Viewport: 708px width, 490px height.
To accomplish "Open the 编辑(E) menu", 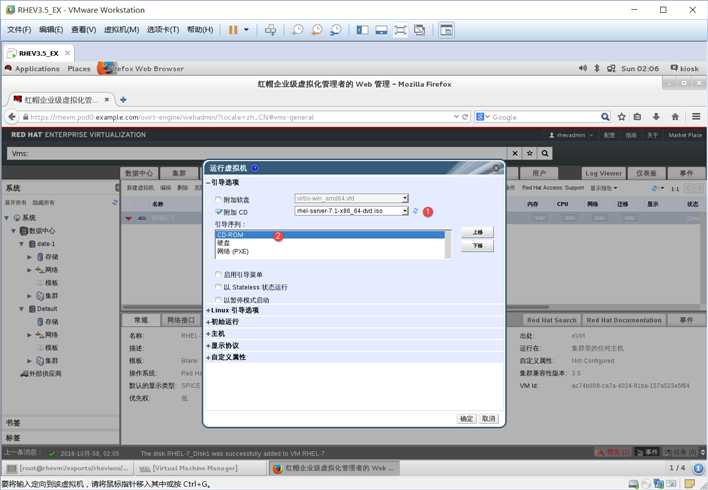I will (51, 30).
